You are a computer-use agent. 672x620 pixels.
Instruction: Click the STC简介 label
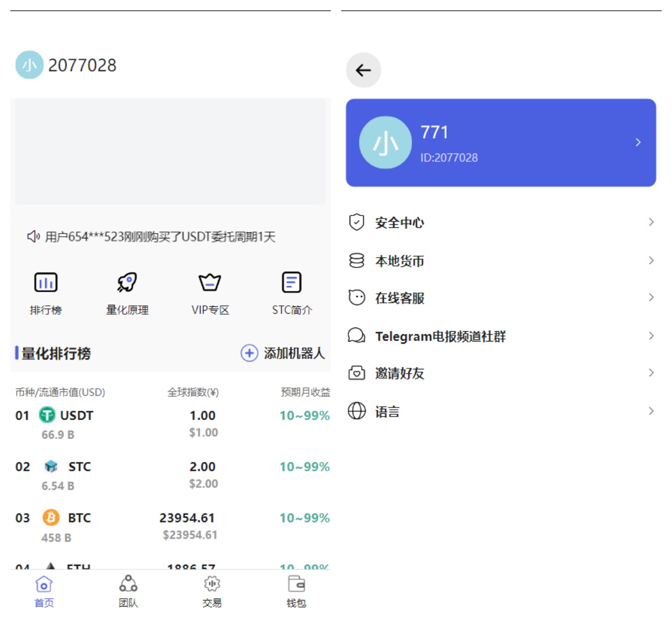pyautogui.click(x=292, y=310)
